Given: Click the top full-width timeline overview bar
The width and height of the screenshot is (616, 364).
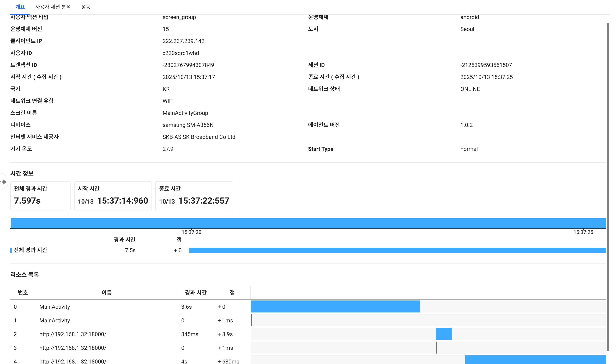Looking at the screenshot, I should [x=308, y=223].
